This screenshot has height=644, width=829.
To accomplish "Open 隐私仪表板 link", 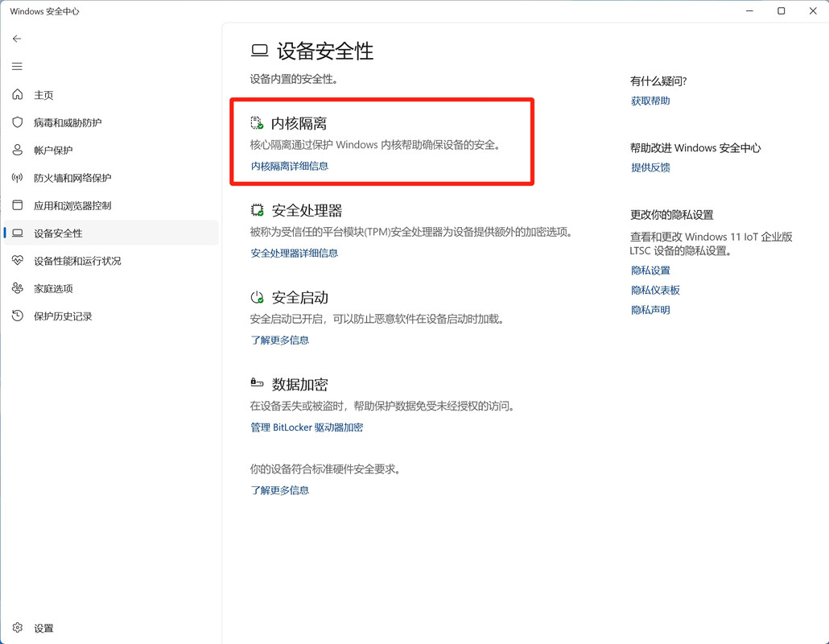I will [x=655, y=291].
